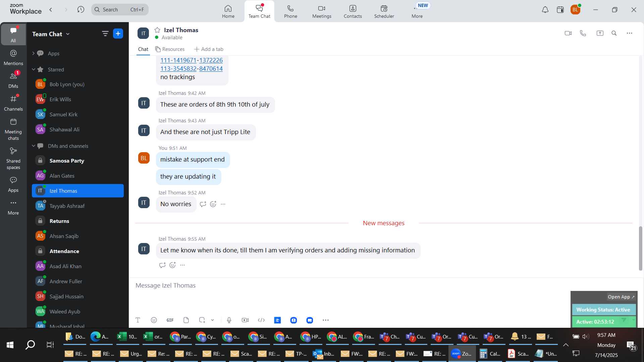
Task: Switch to the Home tab
Action: click(x=228, y=11)
